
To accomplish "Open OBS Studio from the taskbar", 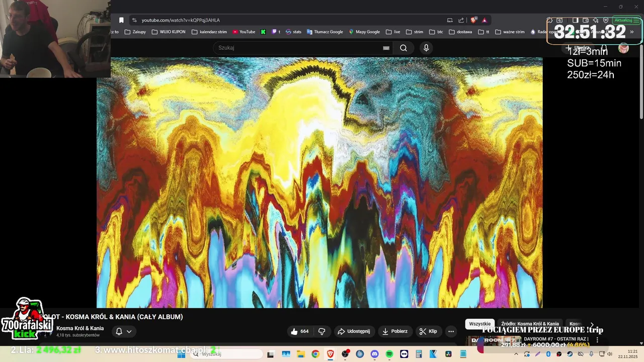I will pos(345,354).
